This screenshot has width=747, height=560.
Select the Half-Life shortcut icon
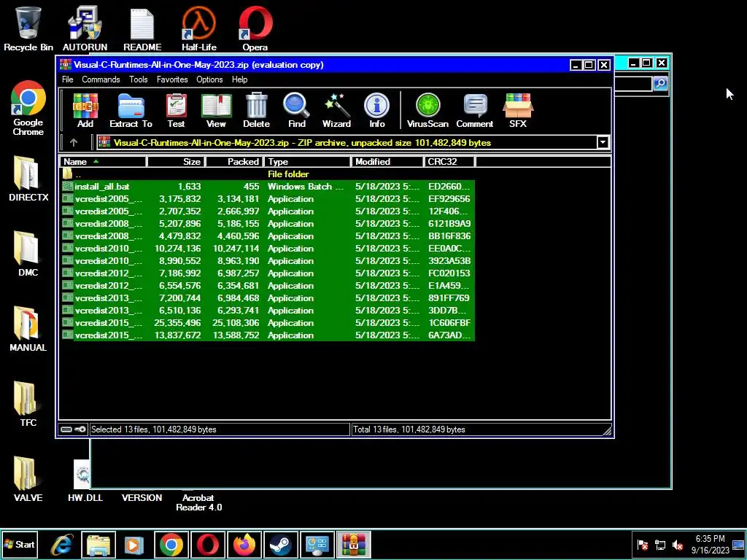click(198, 28)
